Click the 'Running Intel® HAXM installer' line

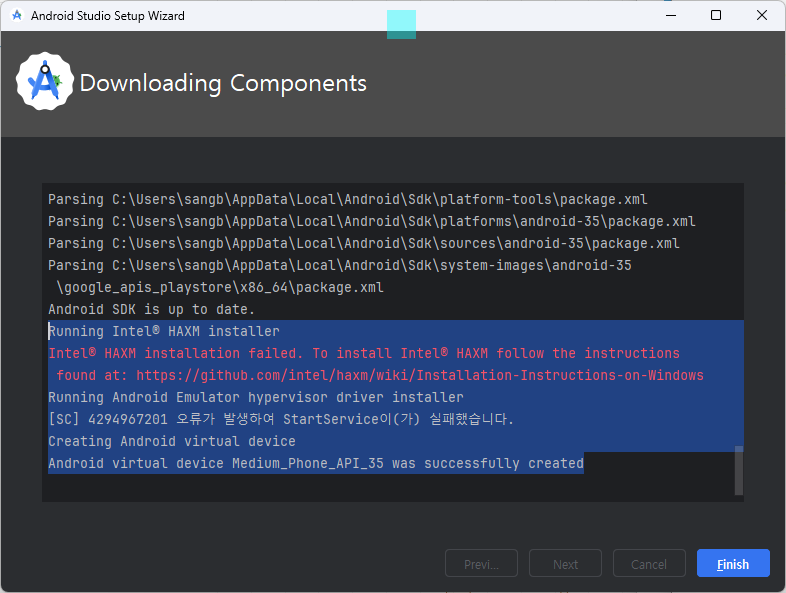click(164, 331)
